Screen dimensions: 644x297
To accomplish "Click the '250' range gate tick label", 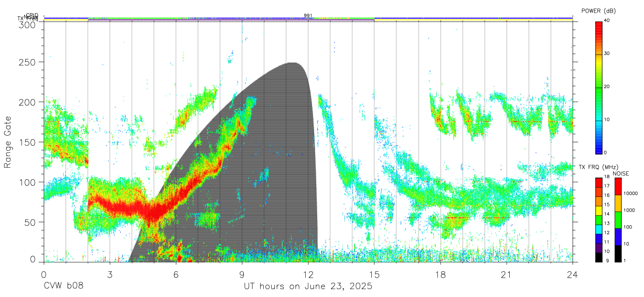I will coord(27,62).
